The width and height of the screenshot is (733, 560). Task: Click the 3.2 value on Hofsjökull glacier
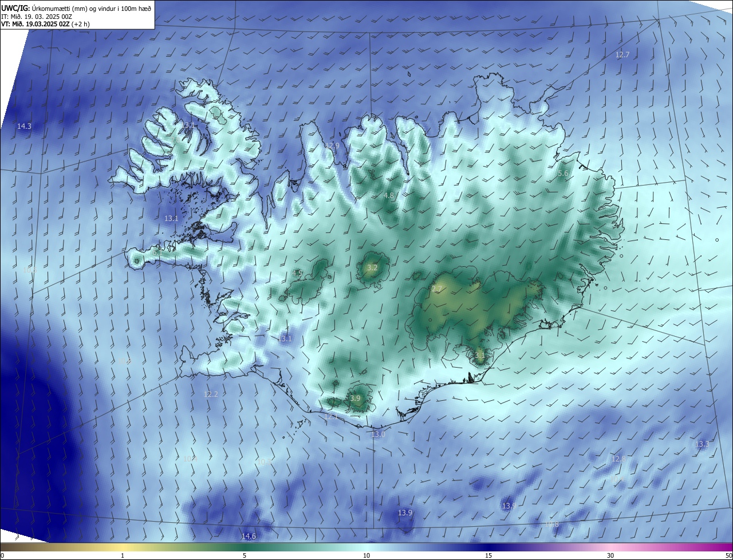(372, 267)
